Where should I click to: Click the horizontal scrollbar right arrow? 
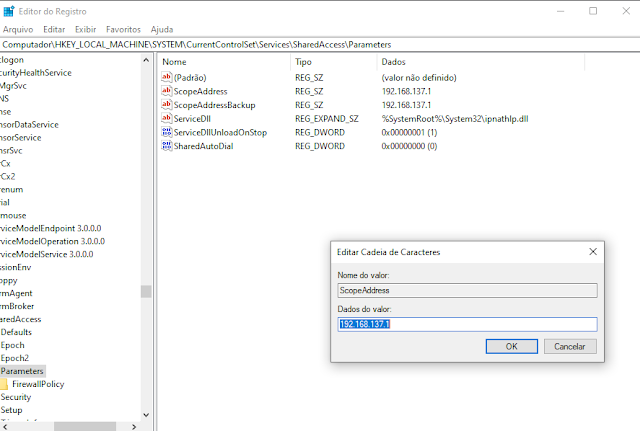click(x=134, y=427)
